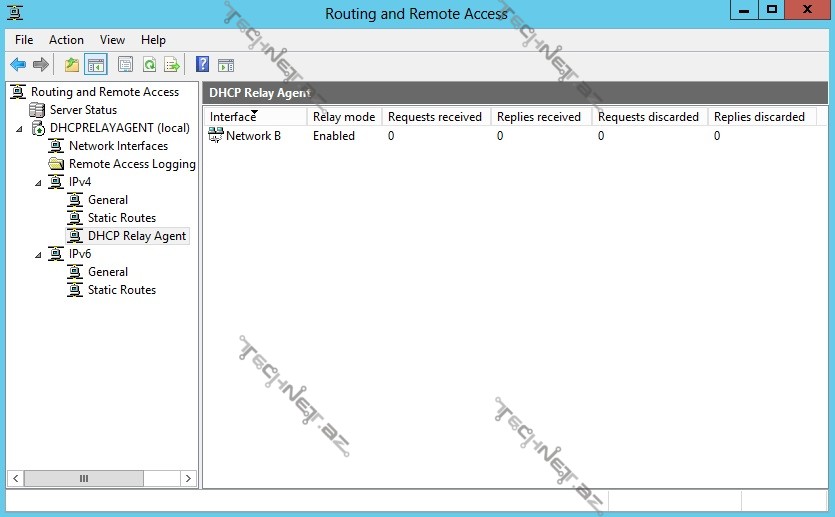The width and height of the screenshot is (835, 517).
Task: Click the Export List toolbar icon
Action: click(x=172, y=65)
